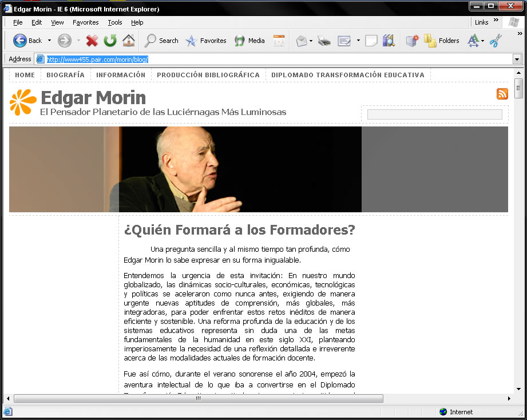Click the horizontal scrollbar thumb
The image size is (527, 420).
(x=199, y=398)
